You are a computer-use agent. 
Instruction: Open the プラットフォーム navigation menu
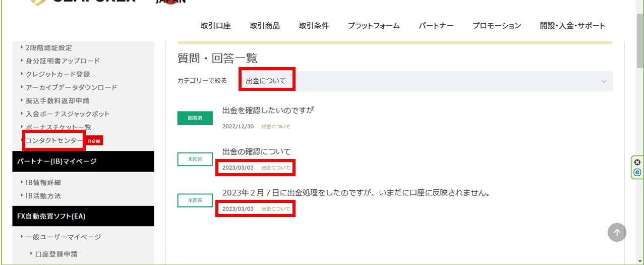coord(373,26)
